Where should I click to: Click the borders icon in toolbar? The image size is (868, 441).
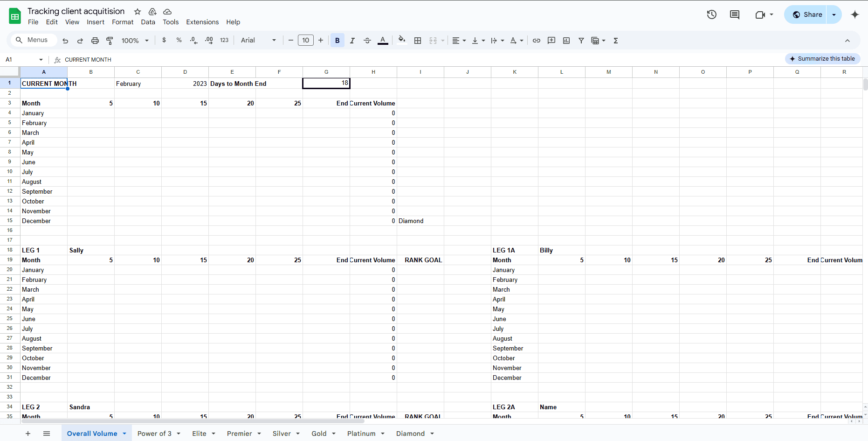click(418, 41)
